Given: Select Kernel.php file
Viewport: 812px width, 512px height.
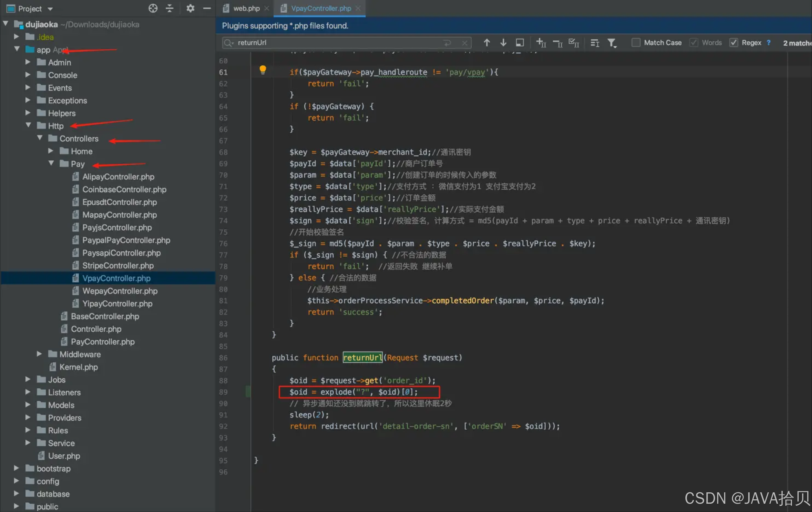Looking at the screenshot, I should coord(79,367).
